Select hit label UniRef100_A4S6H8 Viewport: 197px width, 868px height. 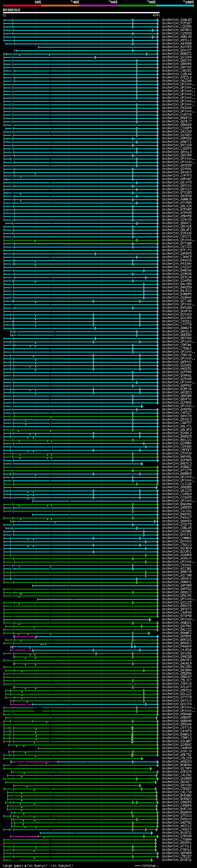tap(177, 43)
